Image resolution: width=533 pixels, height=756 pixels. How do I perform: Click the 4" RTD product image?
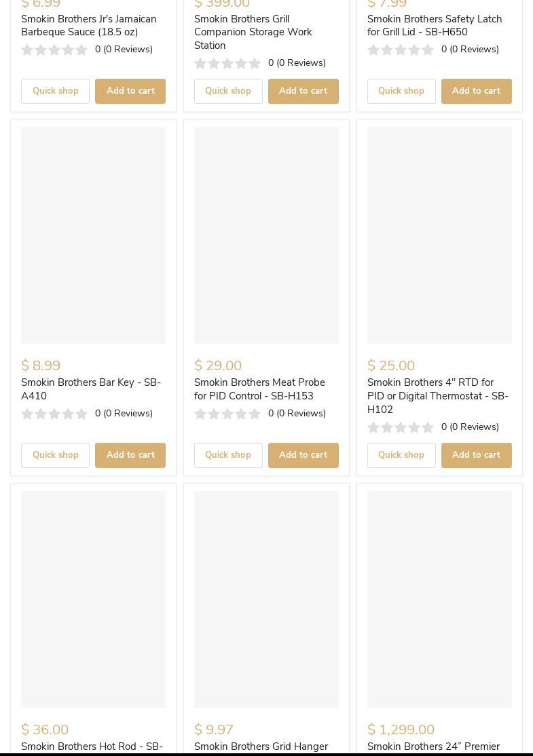(x=439, y=235)
